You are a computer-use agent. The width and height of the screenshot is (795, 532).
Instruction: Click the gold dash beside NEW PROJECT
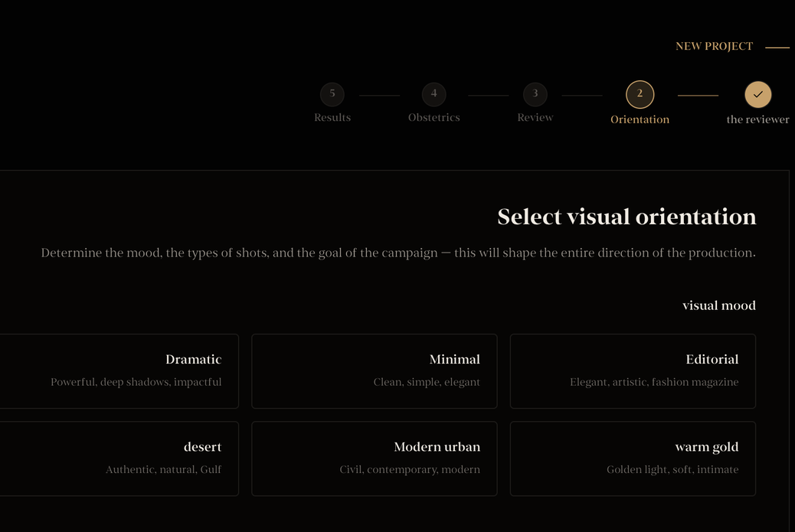[778, 46]
